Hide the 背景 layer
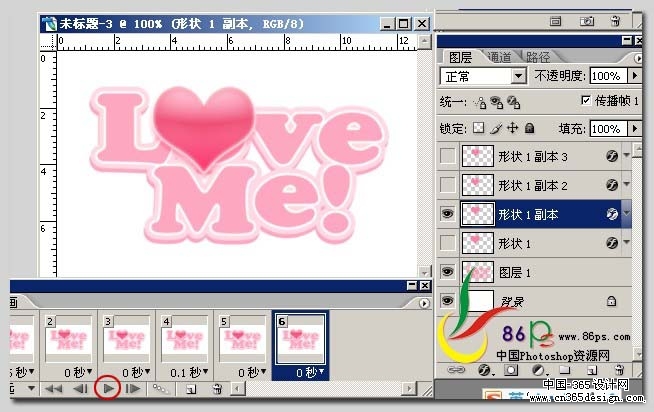This screenshot has width=654, height=412. (448, 301)
